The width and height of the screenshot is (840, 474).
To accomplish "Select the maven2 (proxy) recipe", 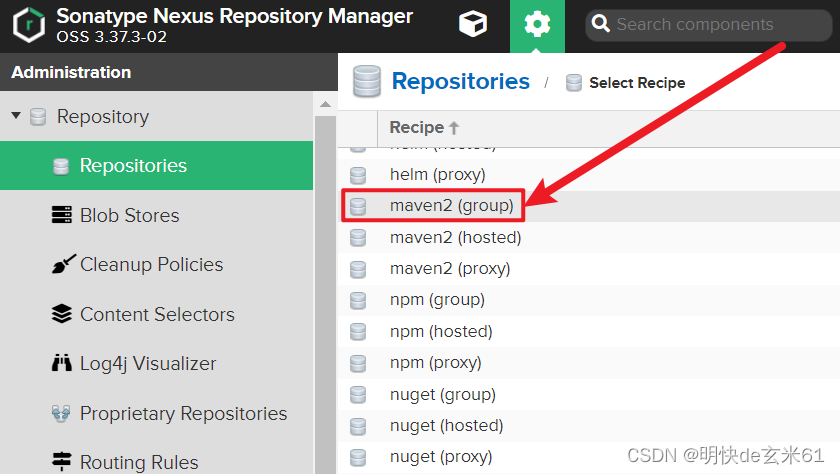I will (x=589, y=268).
